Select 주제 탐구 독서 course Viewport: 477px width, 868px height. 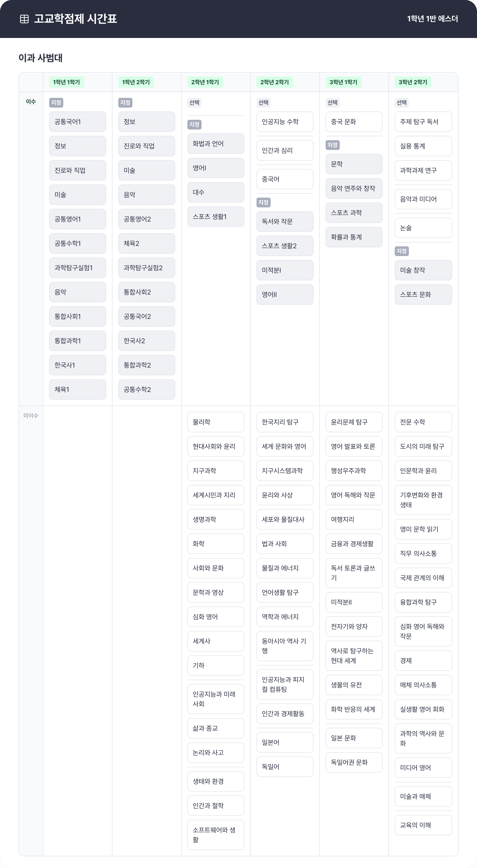click(x=423, y=122)
